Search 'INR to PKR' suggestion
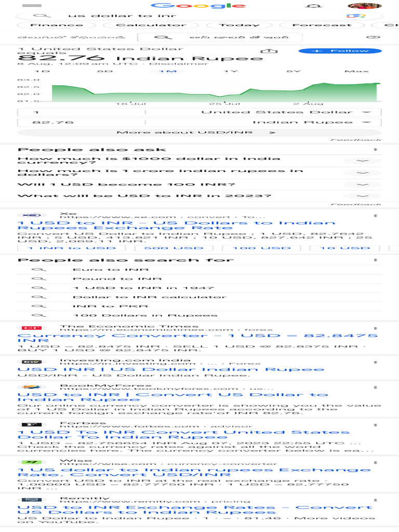 pos(199,307)
